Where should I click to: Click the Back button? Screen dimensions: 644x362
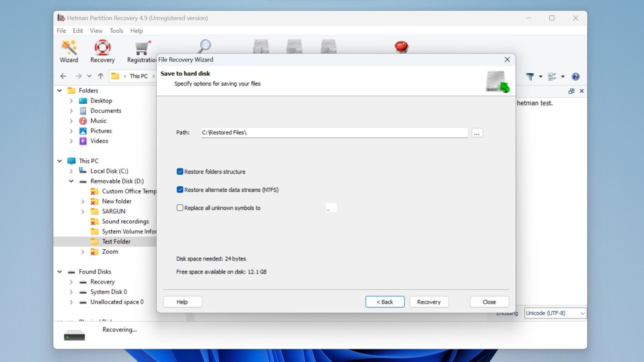pyautogui.click(x=384, y=302)
